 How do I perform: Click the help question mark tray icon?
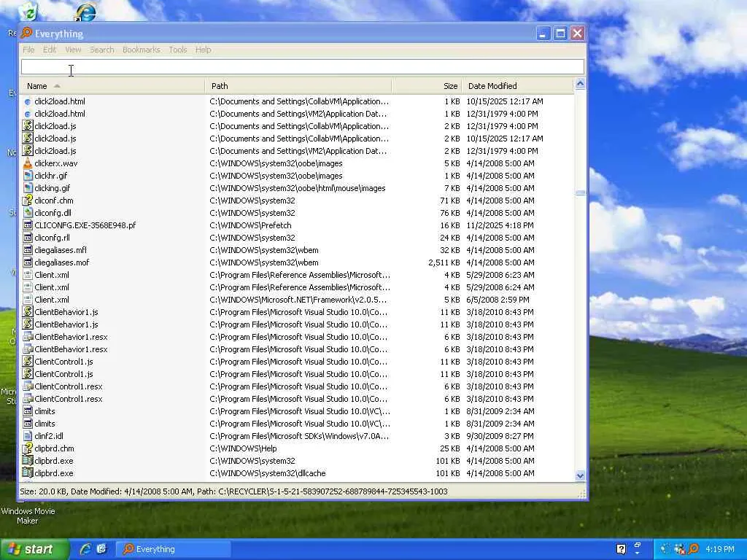click(x=622, y=549)
